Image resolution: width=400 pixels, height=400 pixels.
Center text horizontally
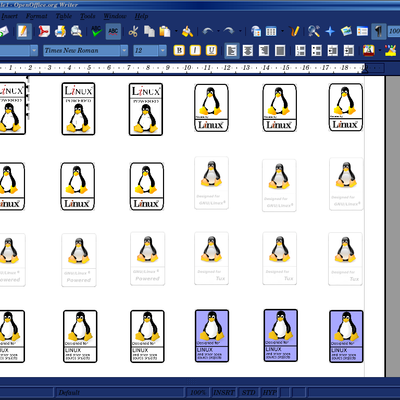tap(248, 51)
